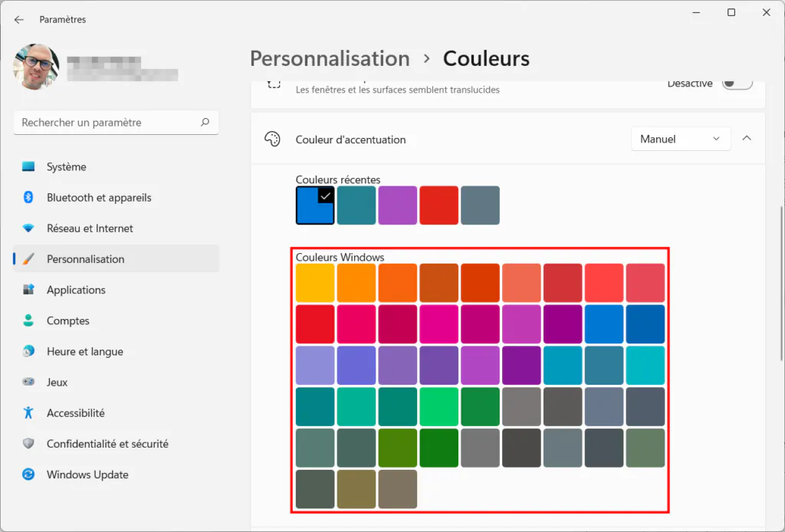
Task: Open Jeux settings
Action: pos(117,382)
